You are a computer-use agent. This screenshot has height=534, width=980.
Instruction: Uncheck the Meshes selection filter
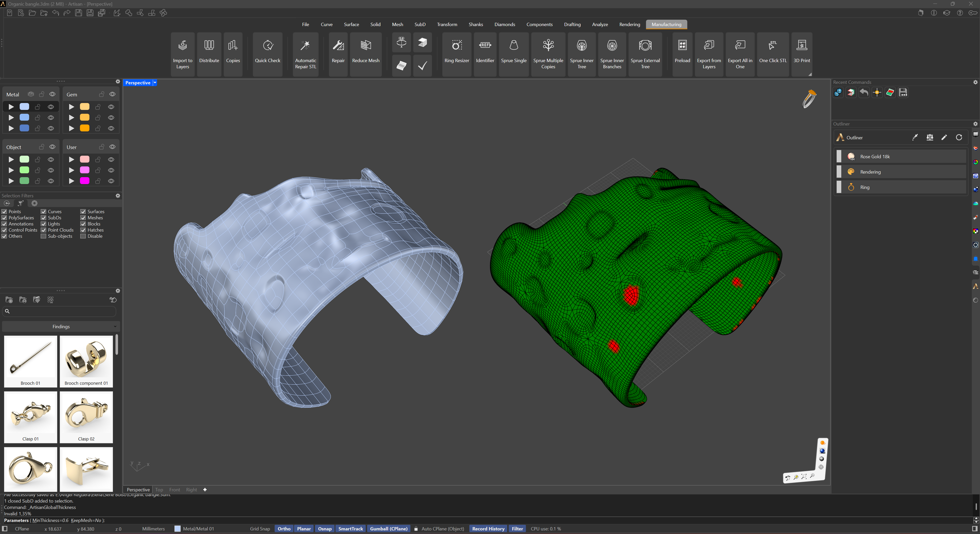pyautogui.click(x=83, y=218)
